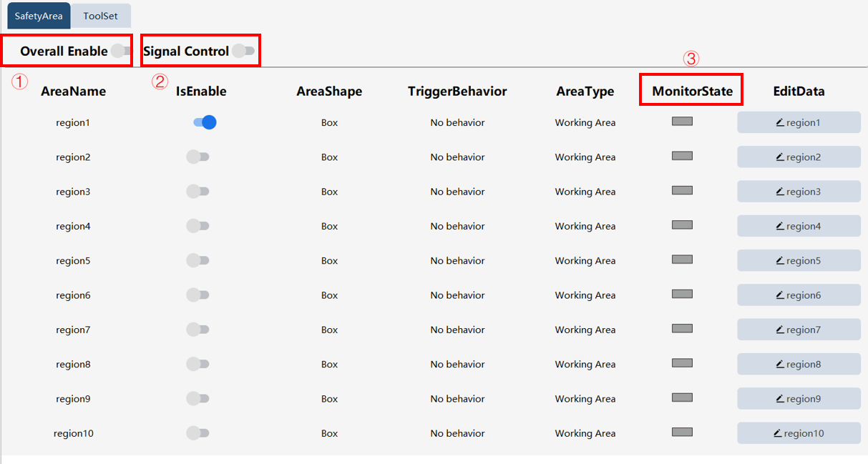Click the TriggerBehavior column header
The width and height of the screenshot is (868, 464).
pyautogui.click(x=457, y=91)
